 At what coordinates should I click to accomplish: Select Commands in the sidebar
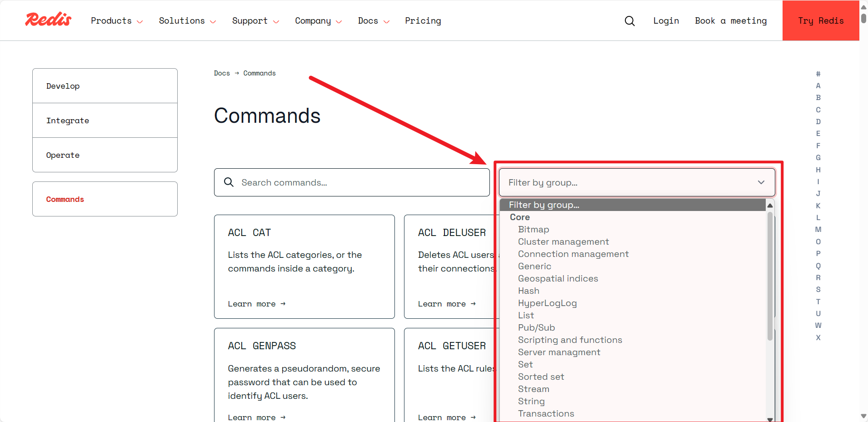point(105,199)
